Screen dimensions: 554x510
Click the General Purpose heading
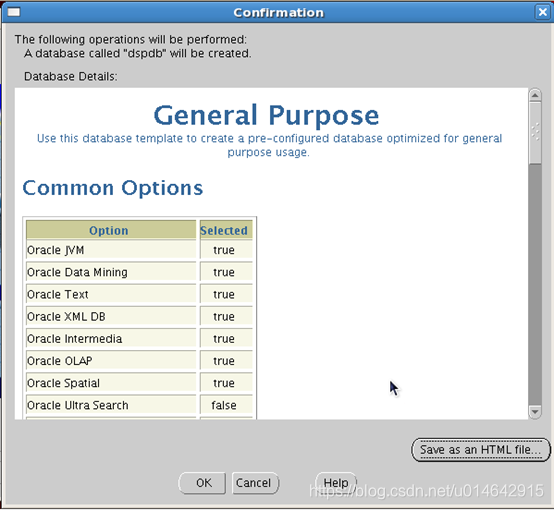click(x=266, y=116)
